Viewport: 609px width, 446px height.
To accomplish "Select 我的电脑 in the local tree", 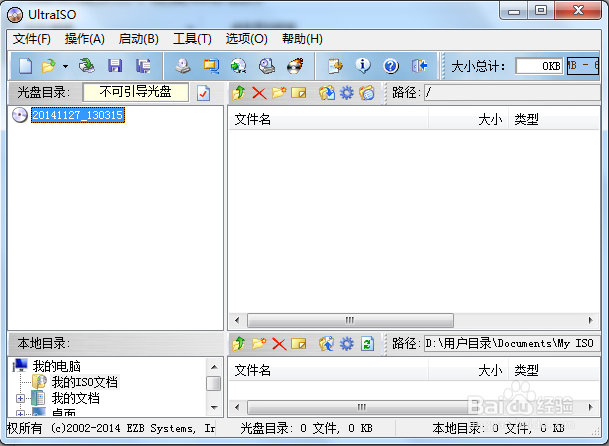I will pos(57,366).
